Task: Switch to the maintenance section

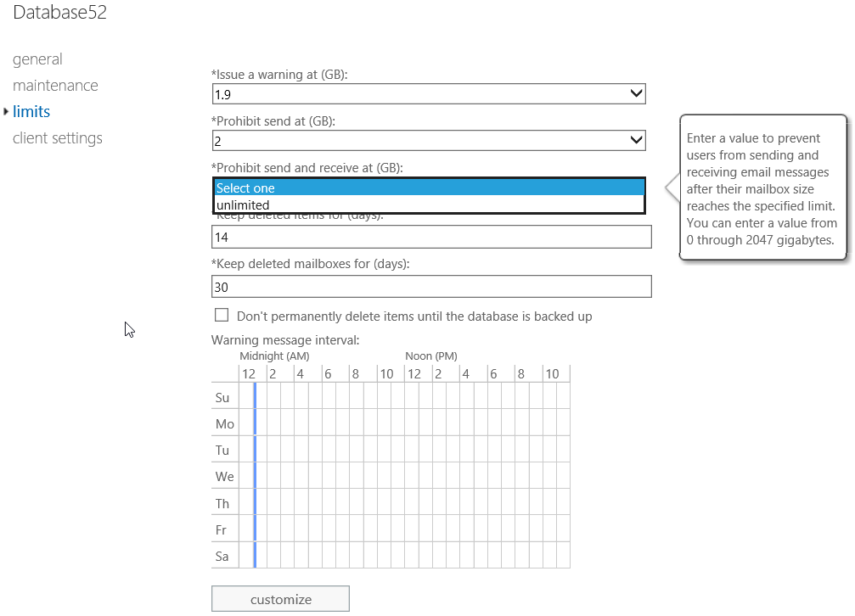Action: pyautogui.click(x=55, y=85)
